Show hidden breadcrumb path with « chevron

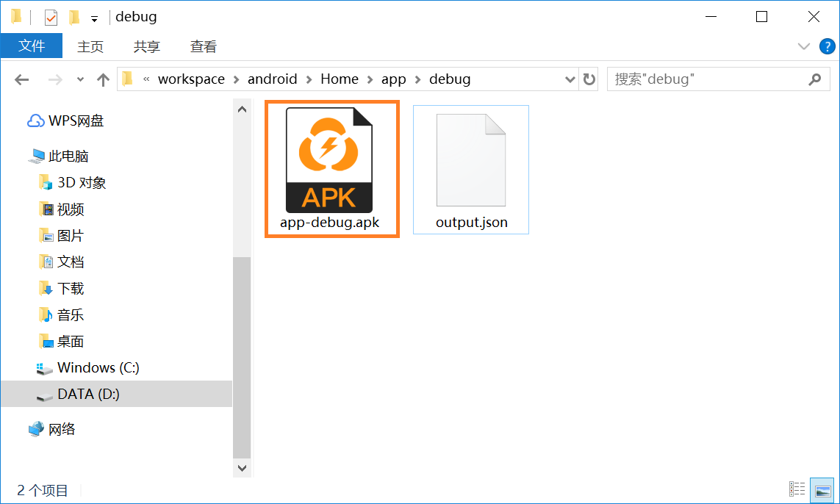[146, 79]
